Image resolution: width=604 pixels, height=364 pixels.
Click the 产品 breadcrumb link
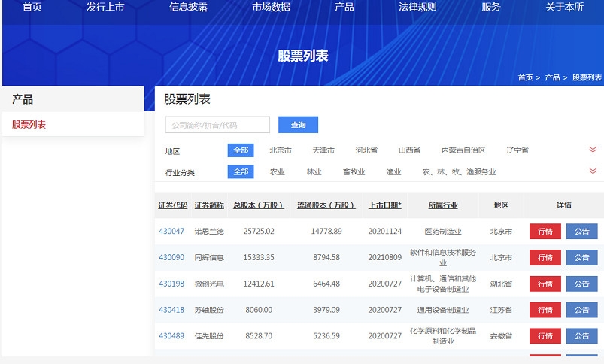(552, 77)
